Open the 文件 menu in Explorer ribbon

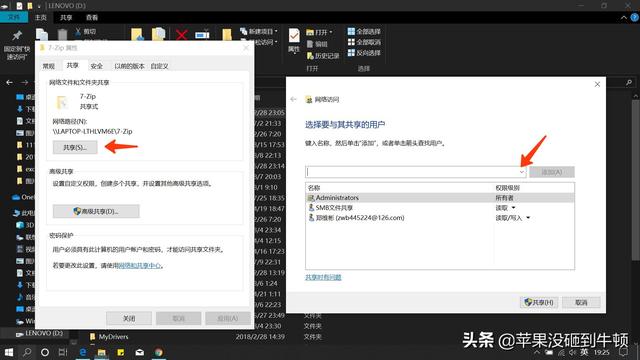point(14,17)
